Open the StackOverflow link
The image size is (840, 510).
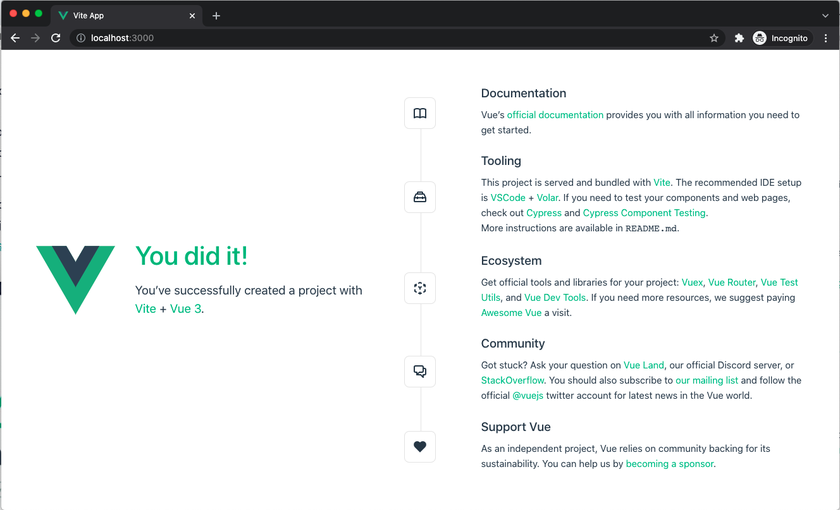click(x=513, y=380)
